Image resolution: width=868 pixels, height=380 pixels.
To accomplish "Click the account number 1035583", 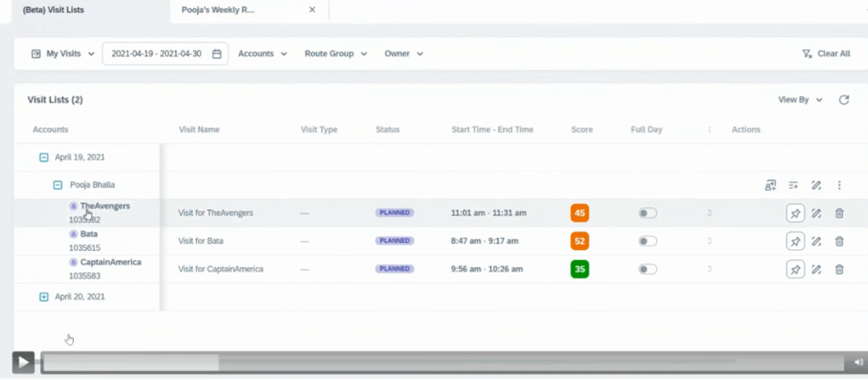I will tap(85, 276).
